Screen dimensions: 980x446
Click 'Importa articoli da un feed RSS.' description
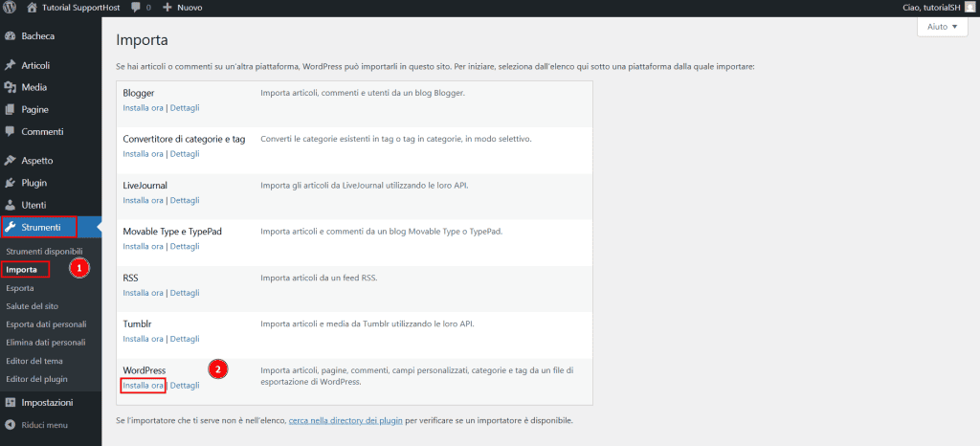tap(319, 278)
